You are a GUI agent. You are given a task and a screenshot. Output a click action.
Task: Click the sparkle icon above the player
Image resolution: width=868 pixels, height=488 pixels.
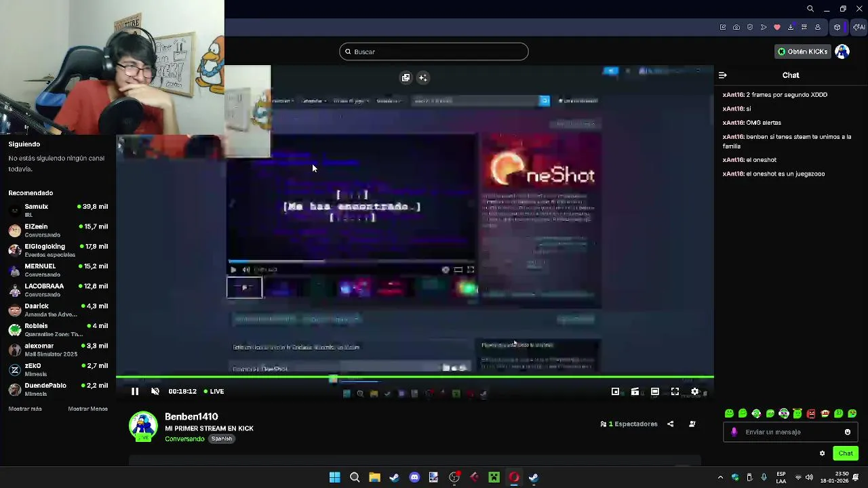[x=422, y=78]
